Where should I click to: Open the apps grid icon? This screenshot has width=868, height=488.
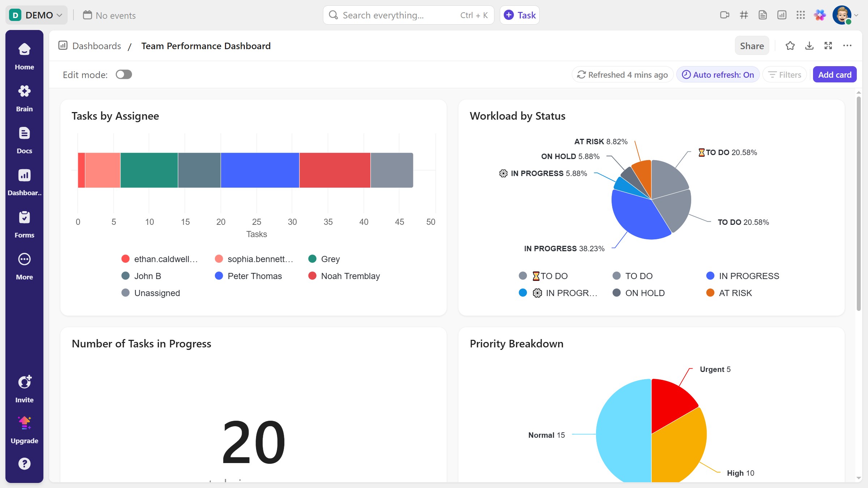800,15
